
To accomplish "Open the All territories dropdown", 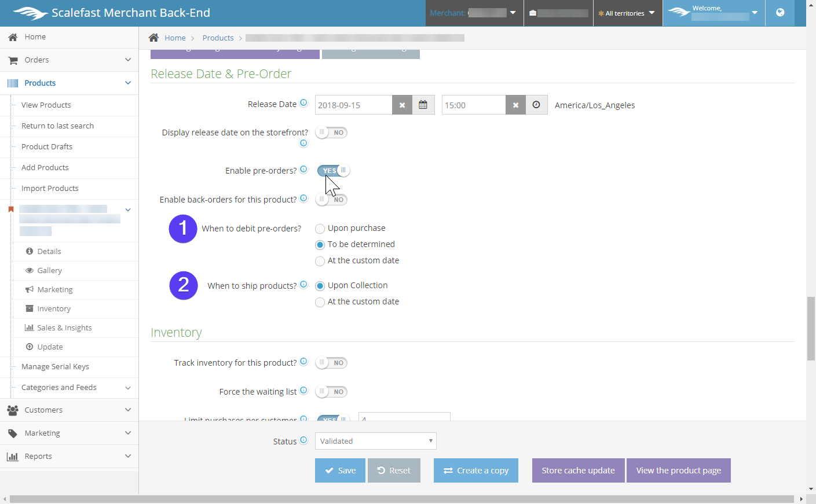I will point(627,13).
